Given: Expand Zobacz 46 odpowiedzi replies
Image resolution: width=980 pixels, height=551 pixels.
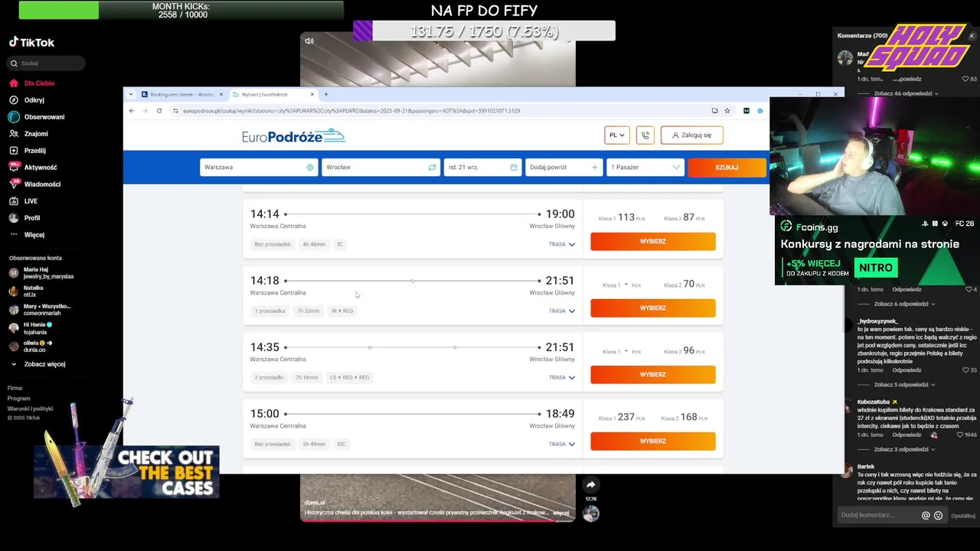Looking at the screenshot, I should coord(906,93).
